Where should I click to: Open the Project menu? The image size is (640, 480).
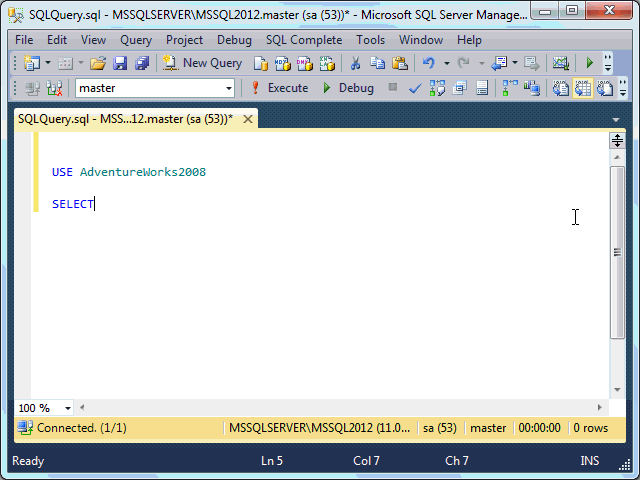(184, 40)
